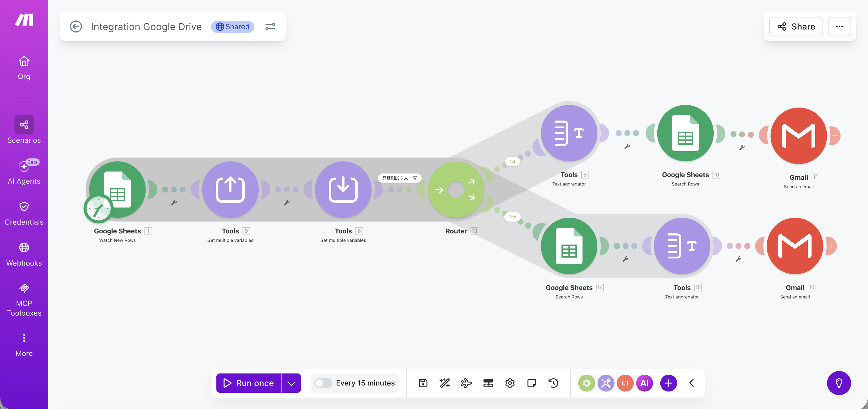Screen dimensions: 868x409
Task: Open the help lightbulb button
Action: pos(839,383)
